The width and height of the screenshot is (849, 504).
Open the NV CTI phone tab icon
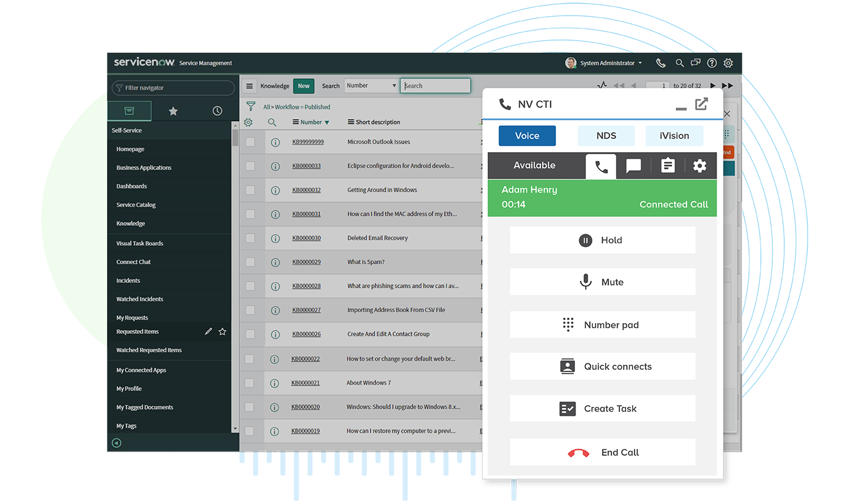pyautogui.click(x=601, y=167)
